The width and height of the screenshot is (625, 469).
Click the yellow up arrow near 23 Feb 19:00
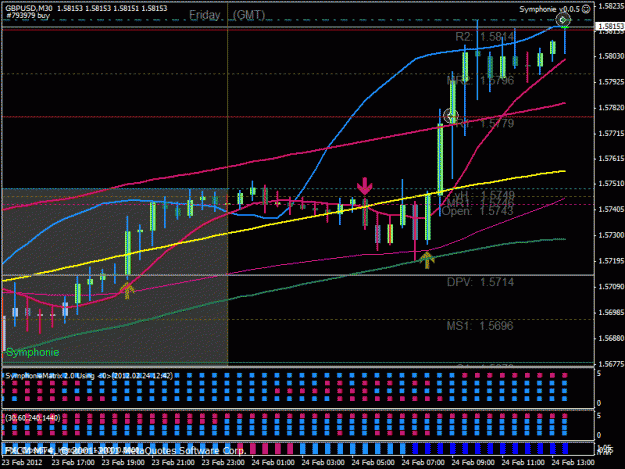click(128, 290)
